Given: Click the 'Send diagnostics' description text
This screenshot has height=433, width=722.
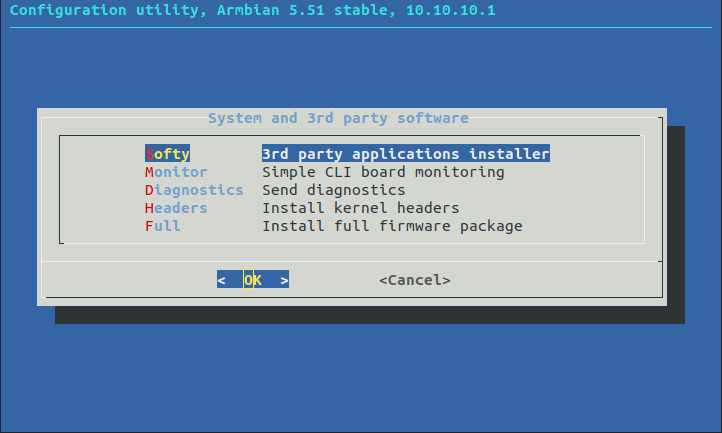Looking at the screenshot, I should [334, 190].
